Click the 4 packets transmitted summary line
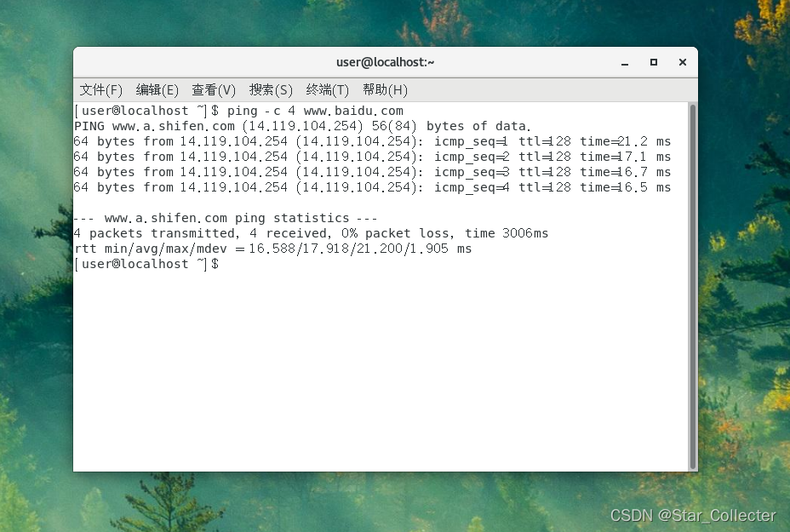Image resolution: width=790 pixels, height=532 pixels. tap(312, 233)
